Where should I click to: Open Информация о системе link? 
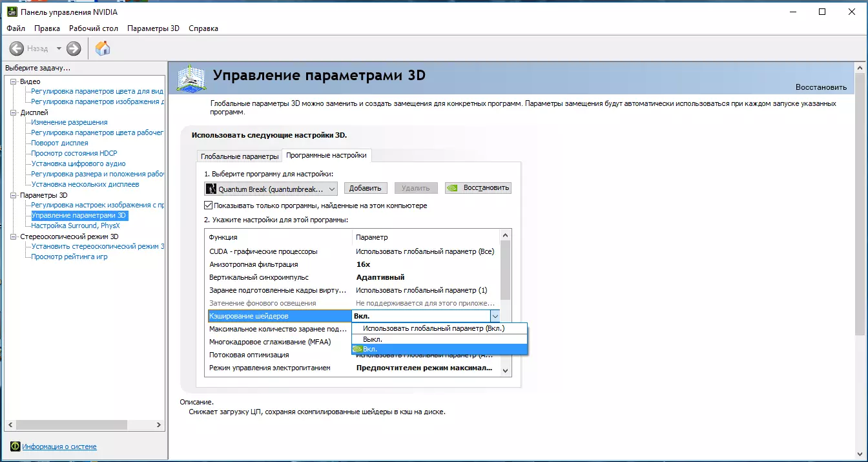[x=59, y=446]
